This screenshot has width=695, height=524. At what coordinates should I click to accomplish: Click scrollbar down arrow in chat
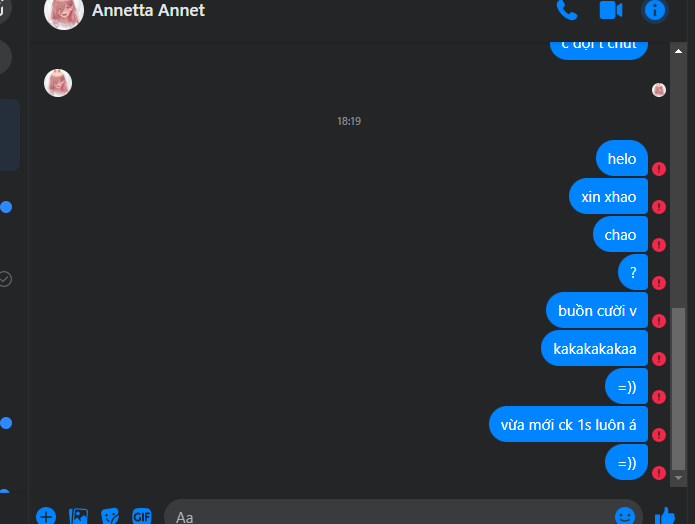click(x=678, y=478)
